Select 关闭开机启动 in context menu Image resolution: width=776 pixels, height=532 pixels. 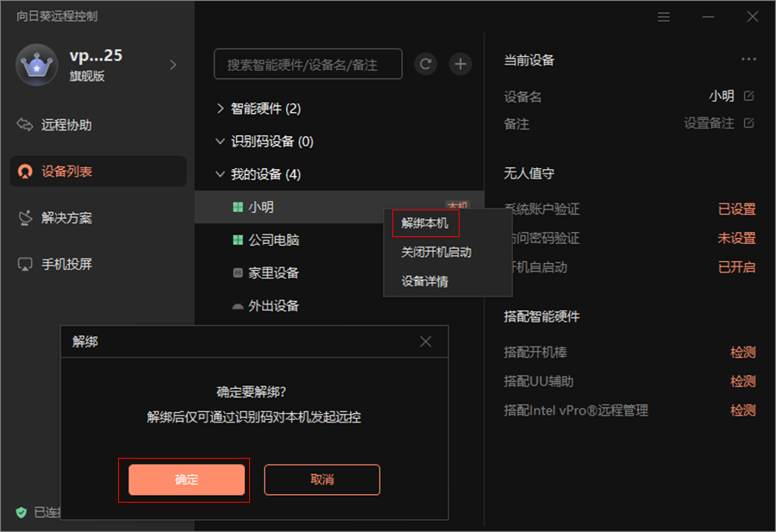[x=436, y=253]
